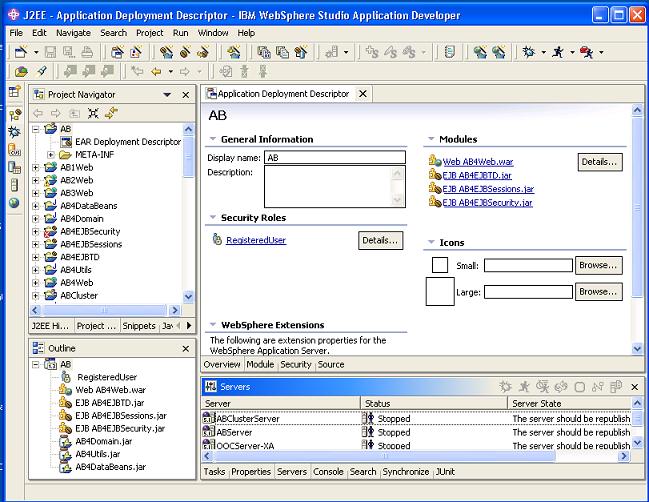Click the Print toolbar icon

click(x=87, y=52)
